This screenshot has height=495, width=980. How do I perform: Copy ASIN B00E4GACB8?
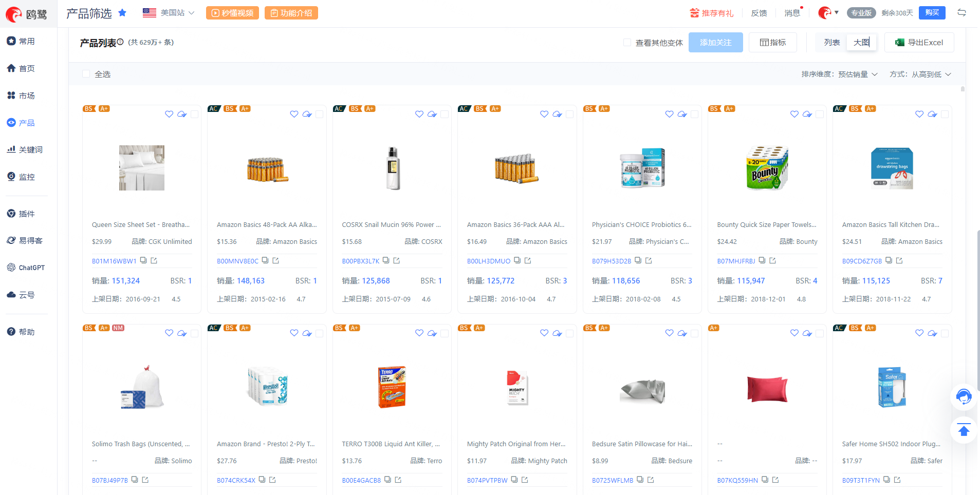387,480
